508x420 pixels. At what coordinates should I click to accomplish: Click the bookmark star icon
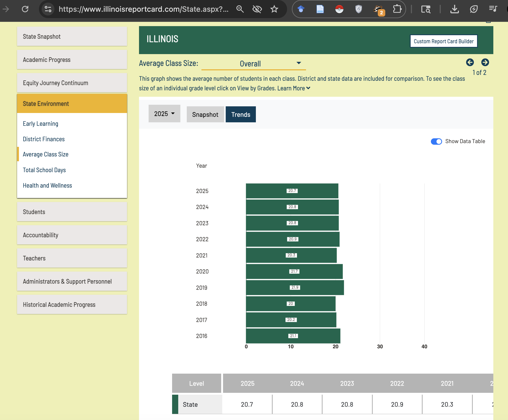(274, 9)
